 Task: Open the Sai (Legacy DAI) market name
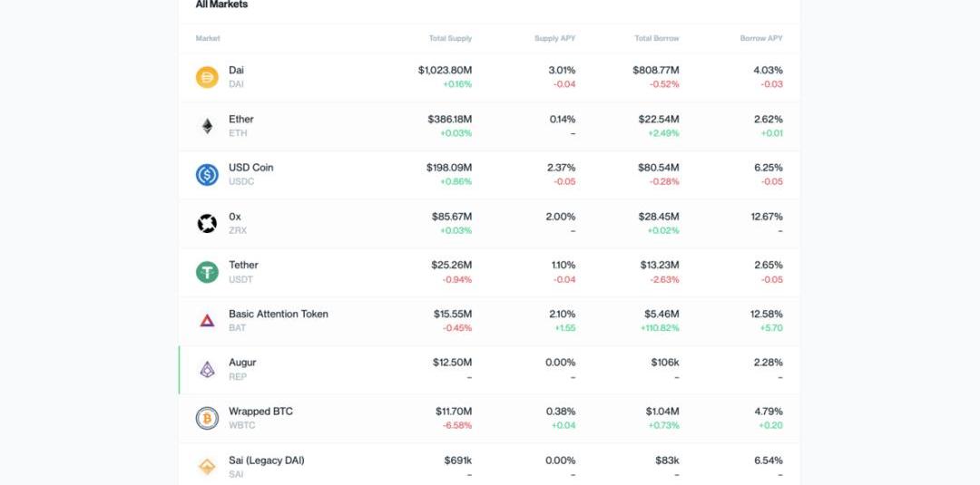coord(266,461)
